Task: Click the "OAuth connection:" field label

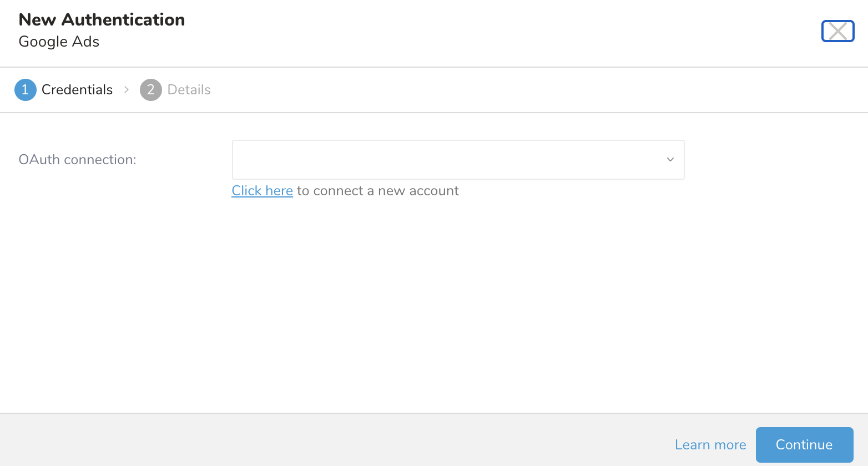Action: (77, 160)
